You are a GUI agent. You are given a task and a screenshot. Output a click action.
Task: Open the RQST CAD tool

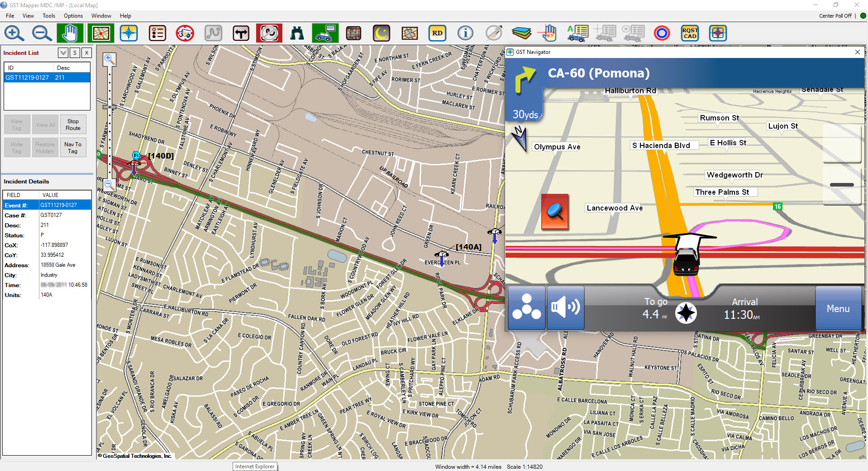pyautogui.click(x=689, y=33)
